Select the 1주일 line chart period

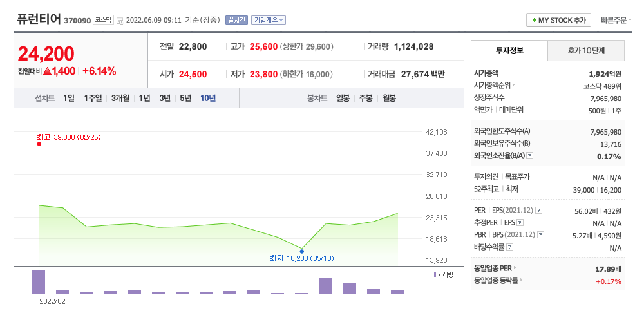(92, 98)
